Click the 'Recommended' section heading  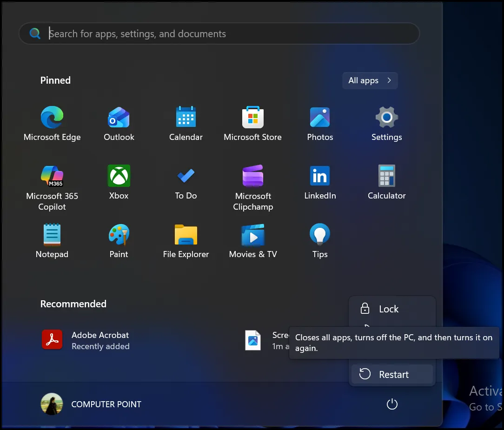point(73,304)
